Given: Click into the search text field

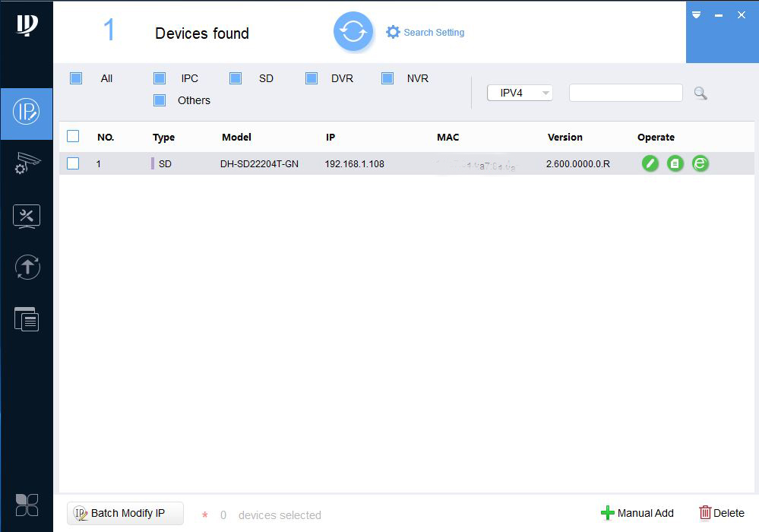Looking at the screenshot, I should point(626,93).
